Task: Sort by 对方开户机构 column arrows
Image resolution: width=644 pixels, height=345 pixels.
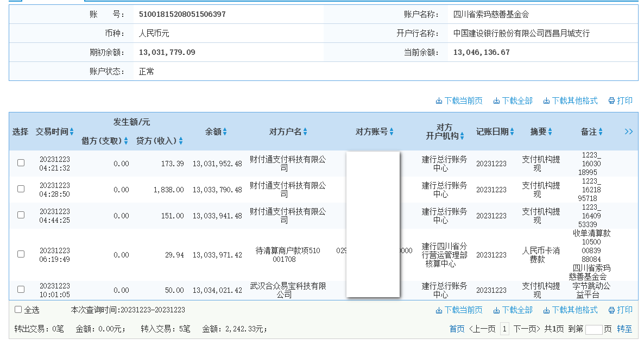Action: pyautogui.click(x=462, y=136)
